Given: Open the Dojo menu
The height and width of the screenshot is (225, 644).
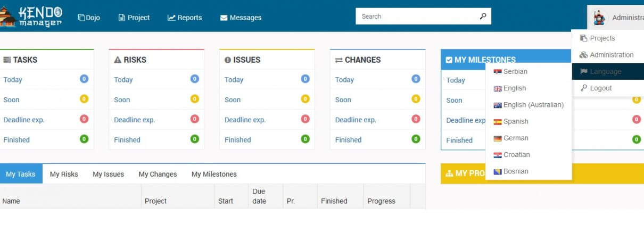Looking at the screenshot, I should pos(89,18).
